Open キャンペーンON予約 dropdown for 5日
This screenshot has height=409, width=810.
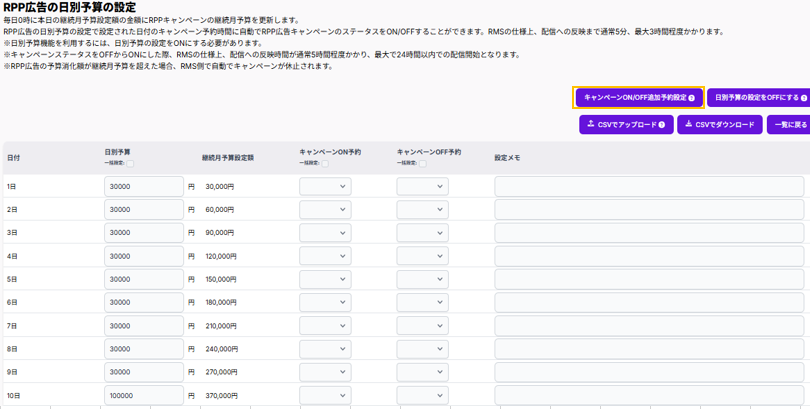(x=325, y=279)
